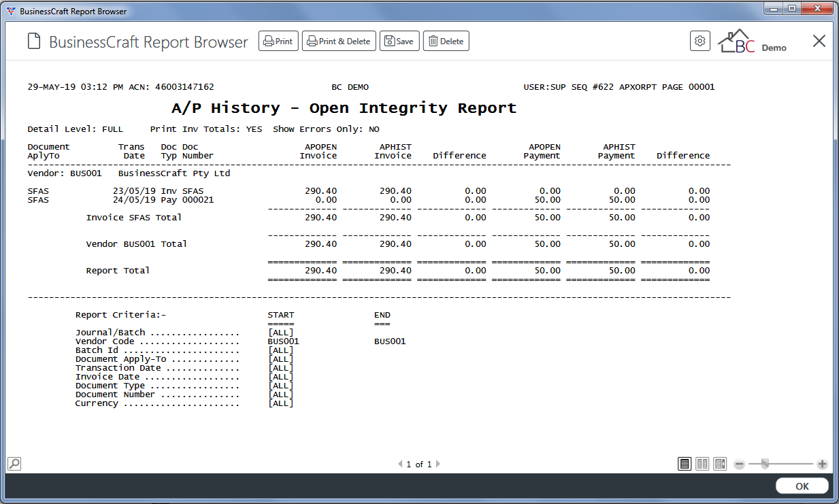839x504 pixels.
Task: Click the "24/05/19" transaction date
Action: (x=134, y=200)
